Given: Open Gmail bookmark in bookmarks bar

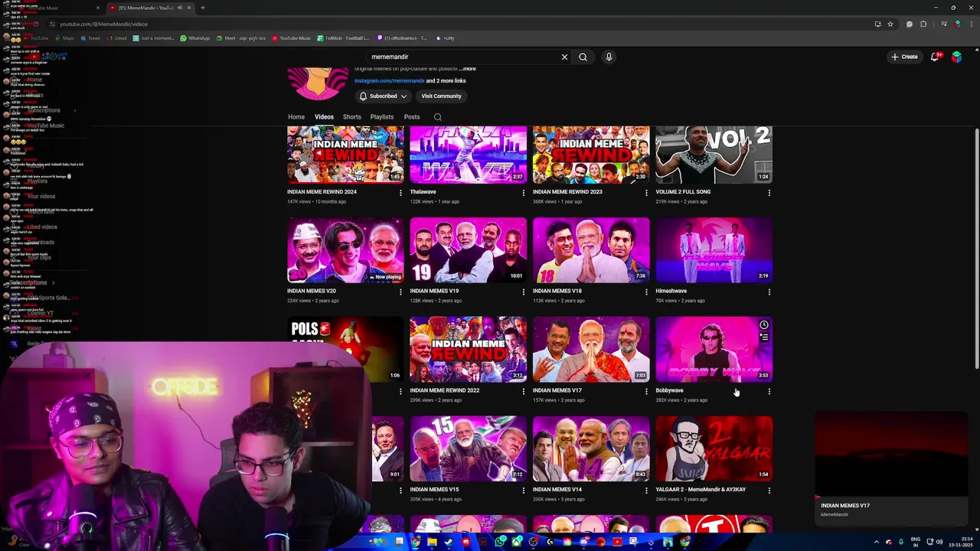Looking at the screenshot, I should [x=117, y=37].
